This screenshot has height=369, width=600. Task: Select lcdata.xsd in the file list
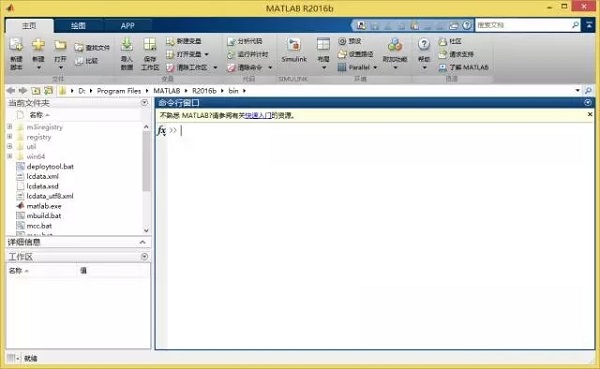point(42,186)
